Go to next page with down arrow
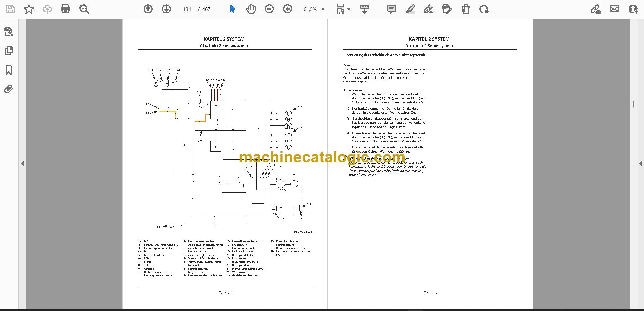Viewport: 644px width, 311px height. click(166, 9)
